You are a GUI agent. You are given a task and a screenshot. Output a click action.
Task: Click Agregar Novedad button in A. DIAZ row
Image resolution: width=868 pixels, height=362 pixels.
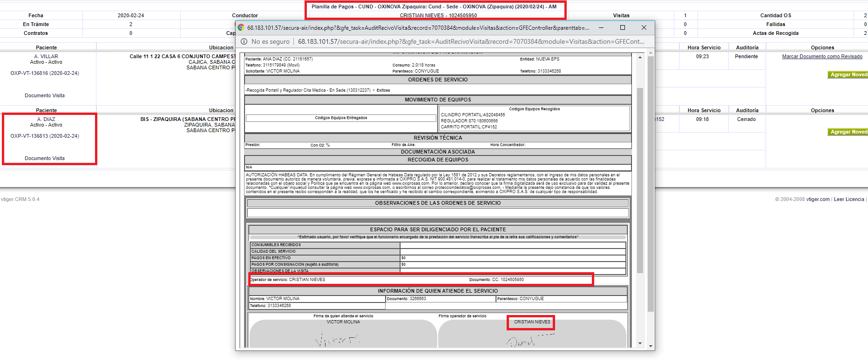coord(848,132)
